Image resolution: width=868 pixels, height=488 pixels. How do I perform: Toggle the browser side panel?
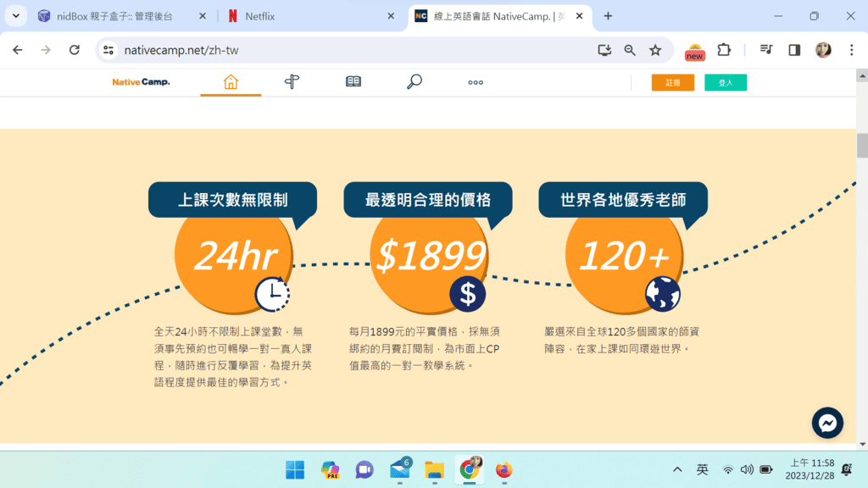pyautogui.click(x=794, y=50)
